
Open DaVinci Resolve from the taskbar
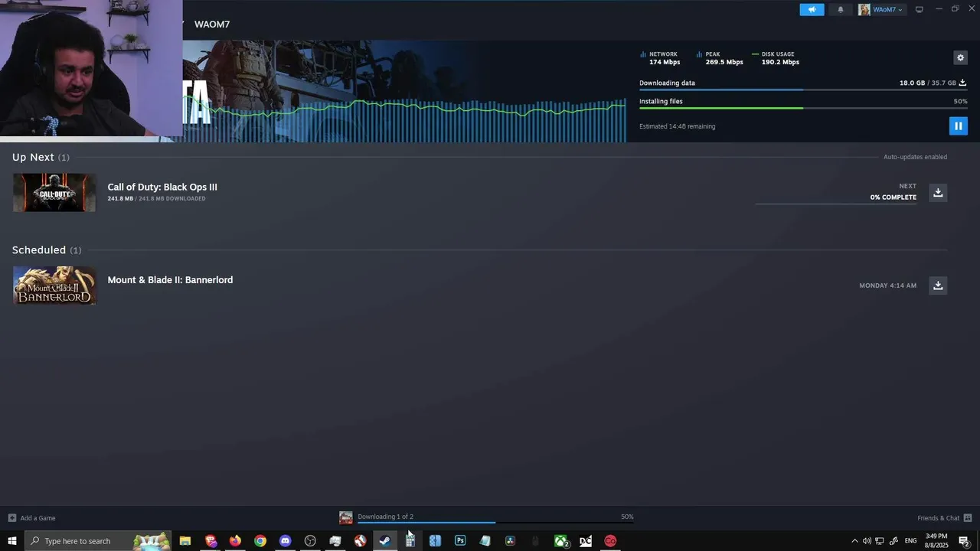[510, 541]
